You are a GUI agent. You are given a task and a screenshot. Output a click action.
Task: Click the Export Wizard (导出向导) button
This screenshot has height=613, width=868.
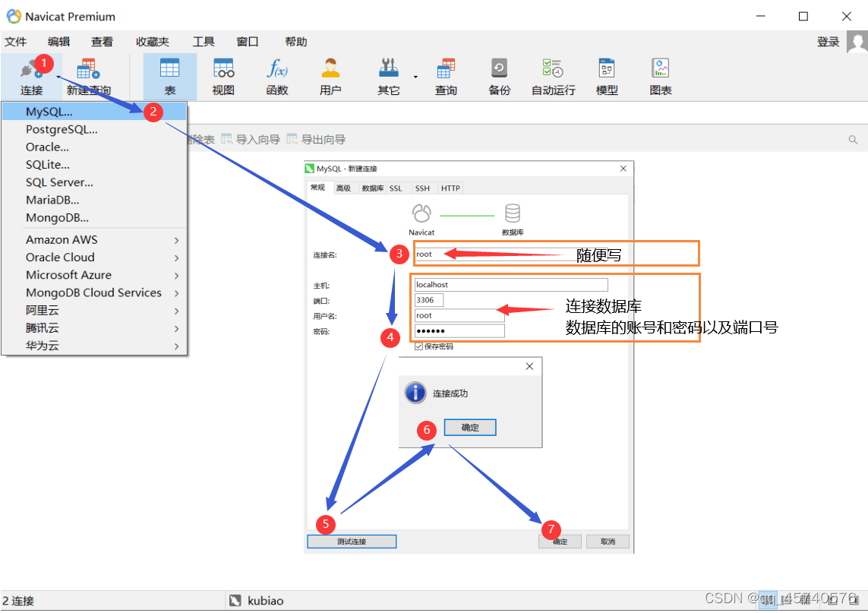(316, 140)
